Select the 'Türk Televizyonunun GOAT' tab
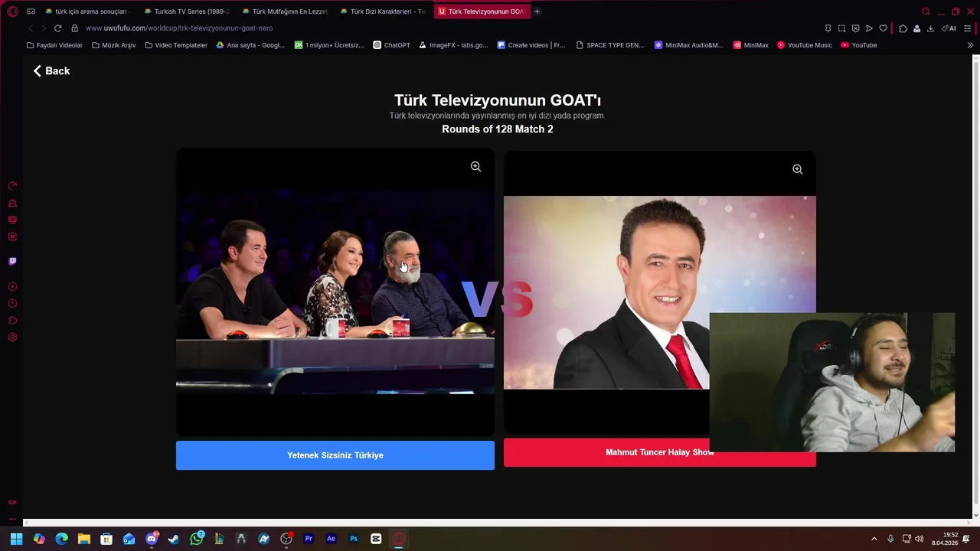The image size is (980, 551). coord(482,11)
